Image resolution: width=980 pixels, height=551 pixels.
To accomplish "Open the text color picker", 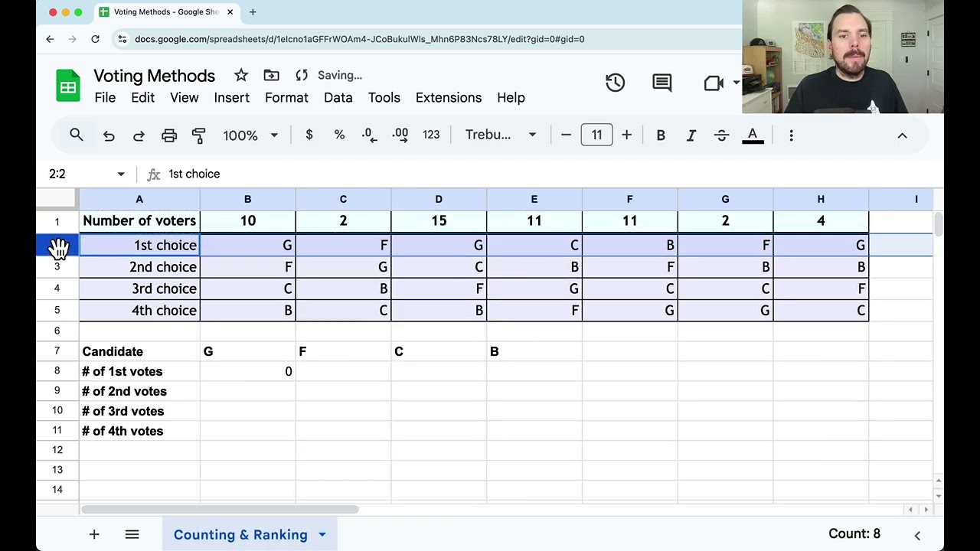I will [x=753, y=135].
